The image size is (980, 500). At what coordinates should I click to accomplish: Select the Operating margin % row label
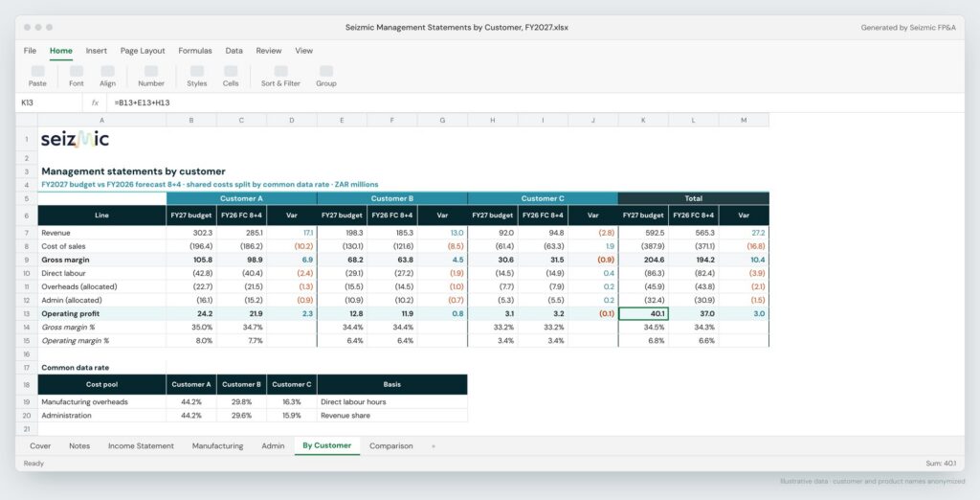pos(101,340)
